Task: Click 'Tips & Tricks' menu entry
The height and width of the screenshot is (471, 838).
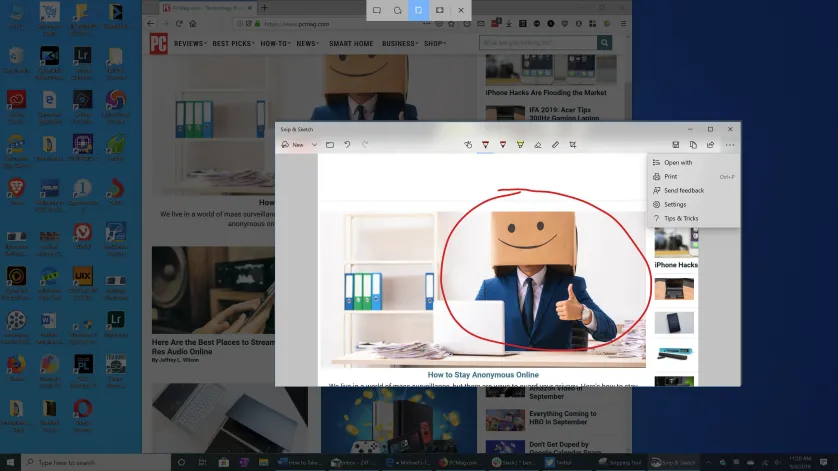Action: click(681, 218)
